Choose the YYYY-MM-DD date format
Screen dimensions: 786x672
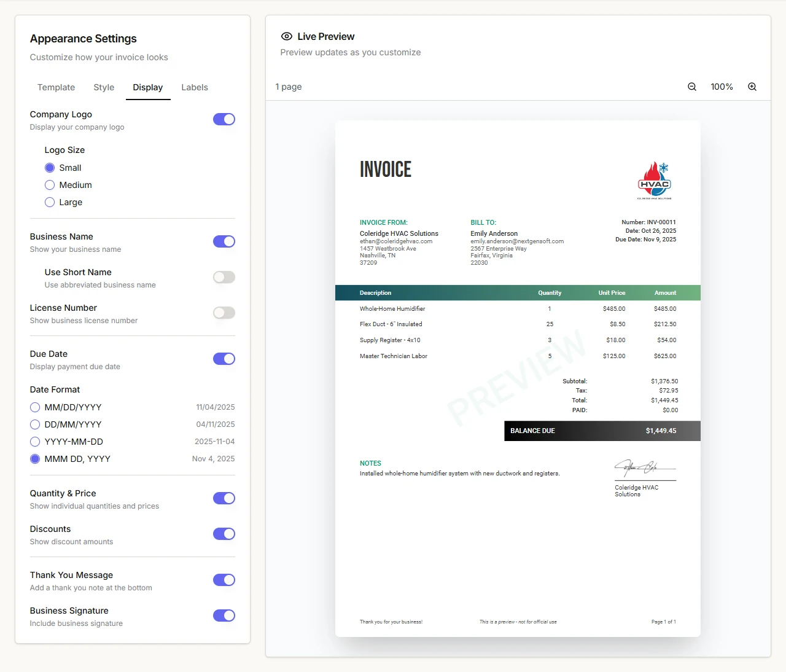[x=35, y=442]
